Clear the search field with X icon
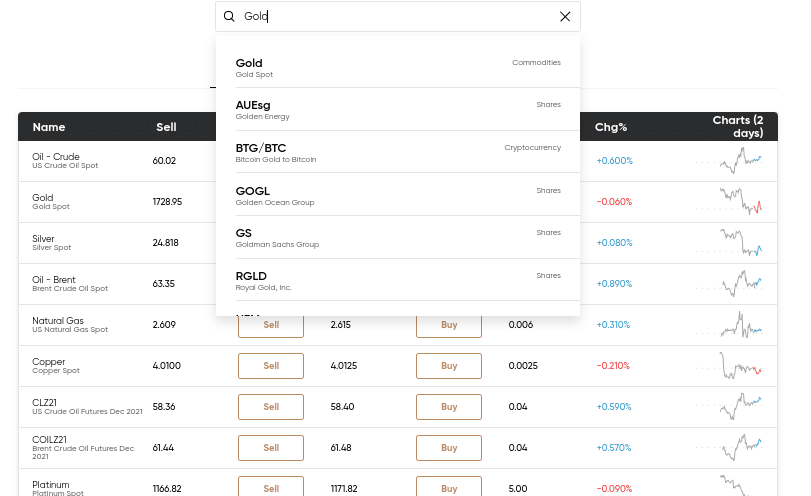Screen dimensions: 811x496 tap(565, 17)
